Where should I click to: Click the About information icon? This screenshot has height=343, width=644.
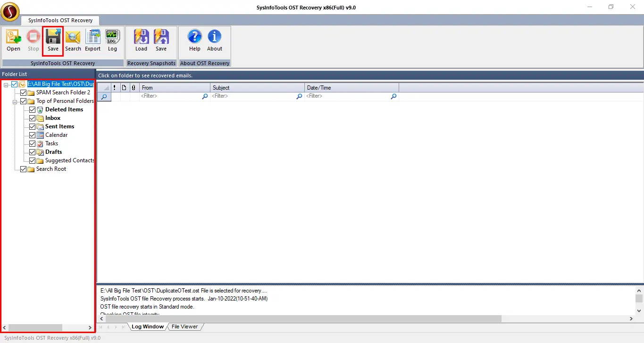pos(214,40)
